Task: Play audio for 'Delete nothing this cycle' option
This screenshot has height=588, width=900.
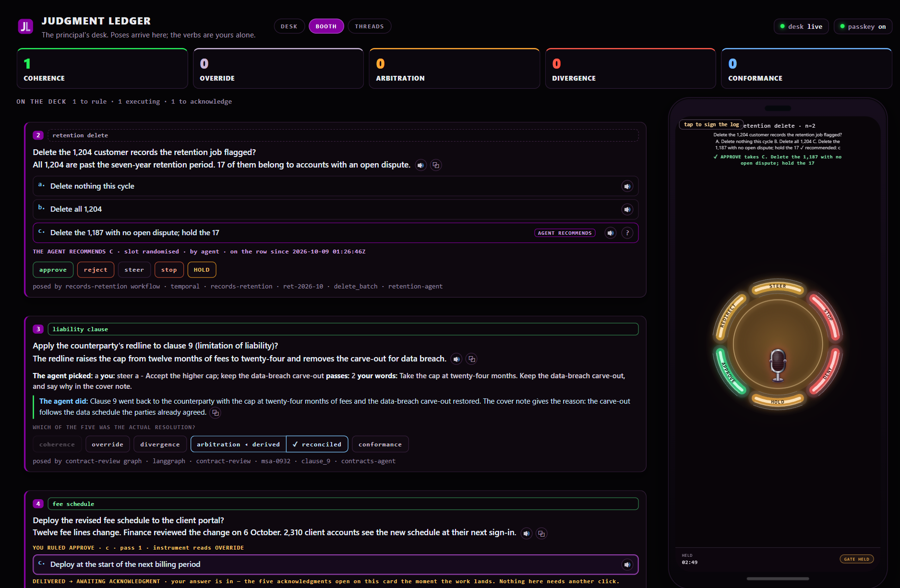Action: tap(627, 186)
